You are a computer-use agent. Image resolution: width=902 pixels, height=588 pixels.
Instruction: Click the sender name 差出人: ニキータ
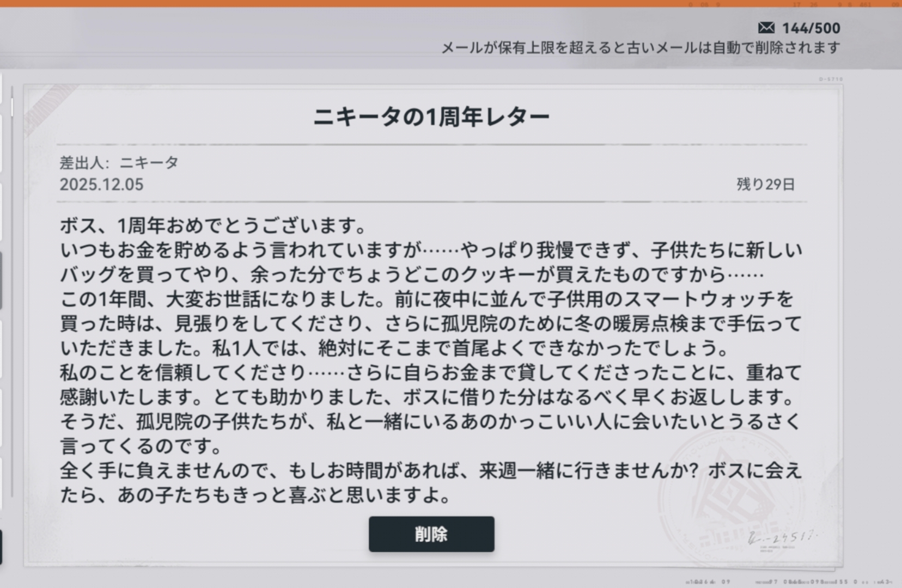click(x=119, y=162)
